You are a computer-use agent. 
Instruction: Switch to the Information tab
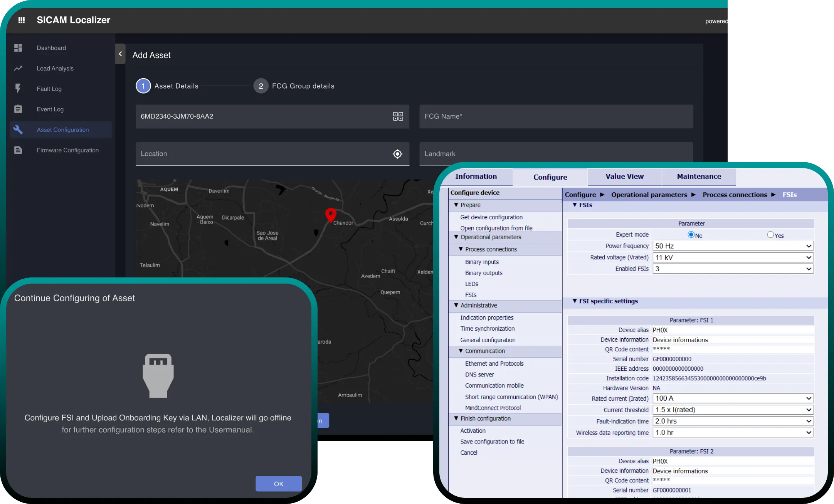(x=476, y=176)
